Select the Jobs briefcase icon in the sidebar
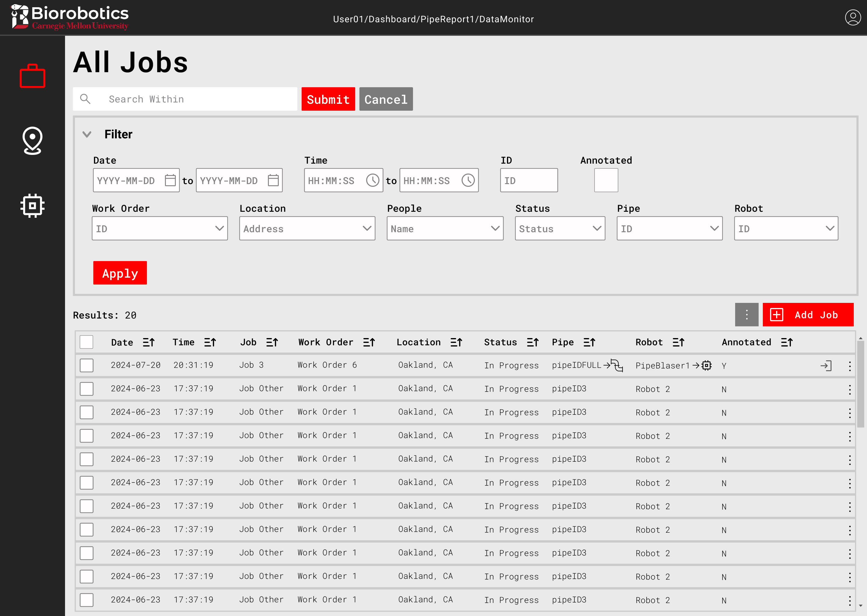The width and height of the screenshot is (867, 616). click(x=32, y=76)
